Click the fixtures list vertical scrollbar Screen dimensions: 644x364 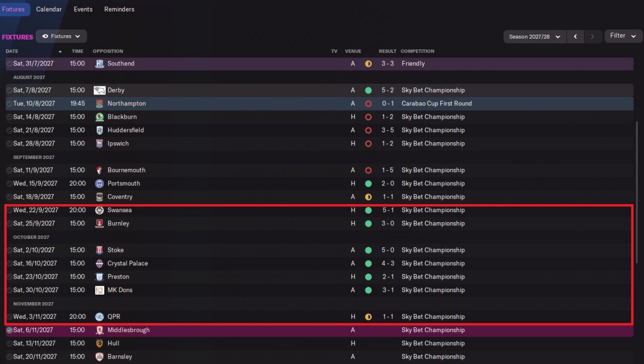click(x=637, y=191)
